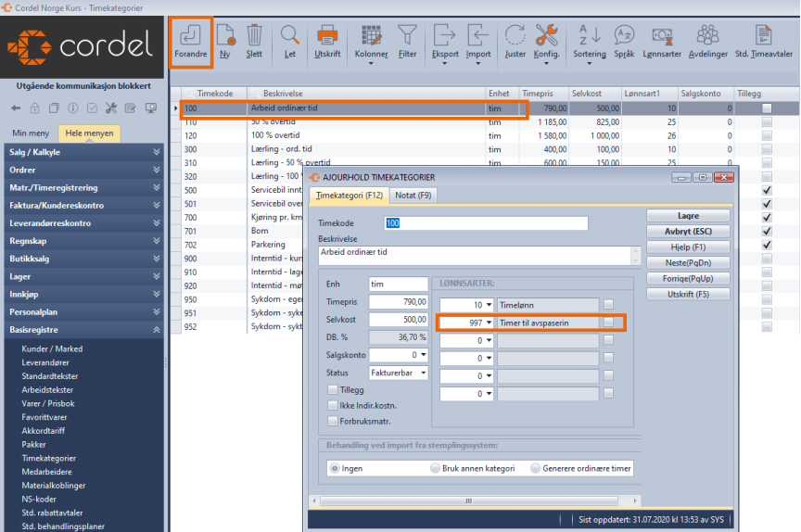This screenshot has height=532, width=801.
Task: Click the Timekode input field
Action: point(486,223)
